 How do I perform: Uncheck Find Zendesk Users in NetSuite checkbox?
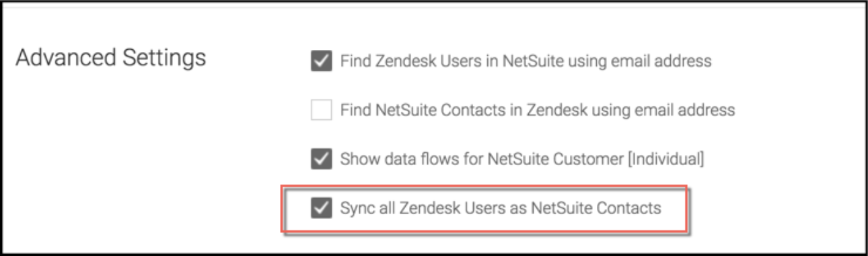coord(321,61)
